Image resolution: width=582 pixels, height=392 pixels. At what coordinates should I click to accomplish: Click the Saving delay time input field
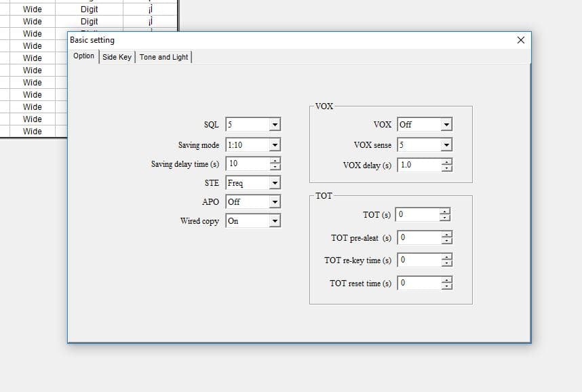coord(248,163)
